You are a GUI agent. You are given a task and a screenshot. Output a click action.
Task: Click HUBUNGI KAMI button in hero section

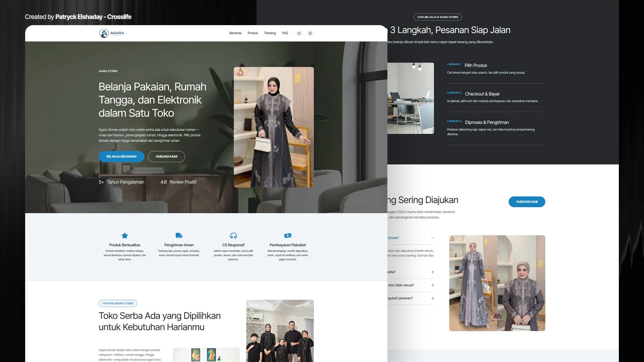pyautogui.click(x=166, y=157)
